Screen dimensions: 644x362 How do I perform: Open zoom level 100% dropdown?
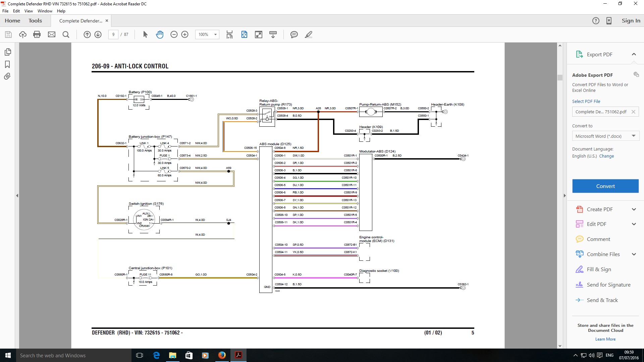[x=215, y=35]
